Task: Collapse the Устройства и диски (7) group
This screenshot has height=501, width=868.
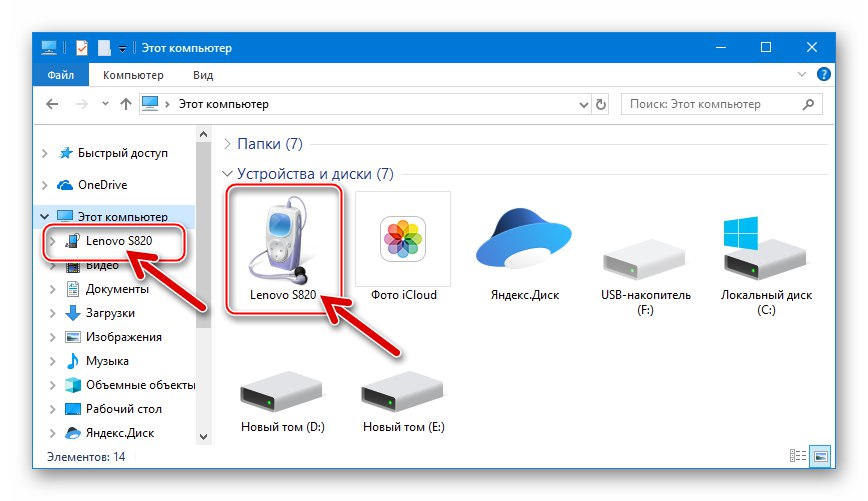Action: 227,173
